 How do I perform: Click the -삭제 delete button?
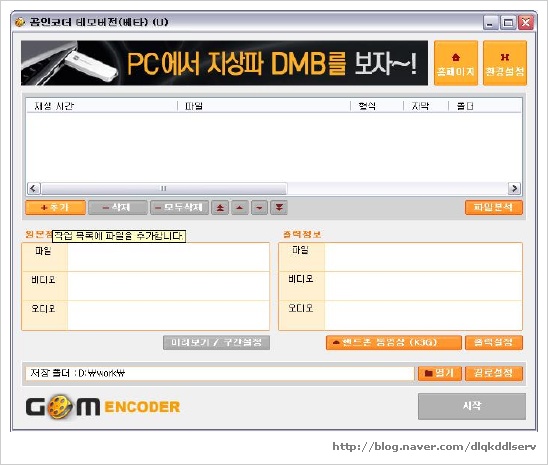[x=118, y=208]
